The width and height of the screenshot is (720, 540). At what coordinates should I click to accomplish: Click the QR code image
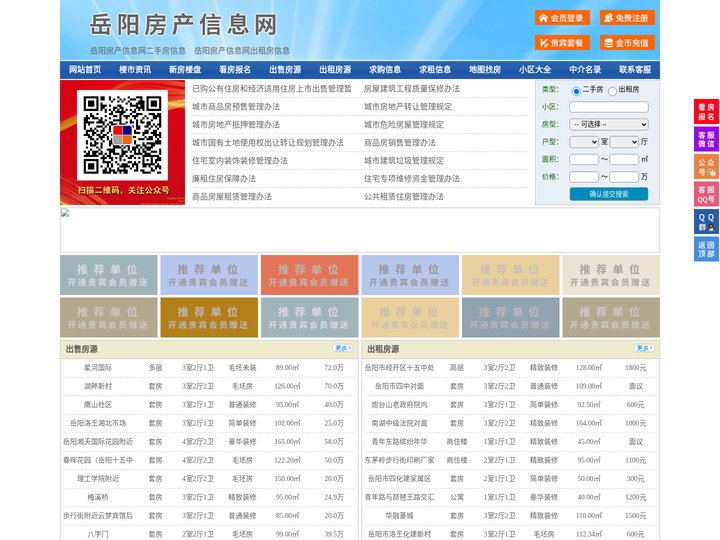(123, 135)
